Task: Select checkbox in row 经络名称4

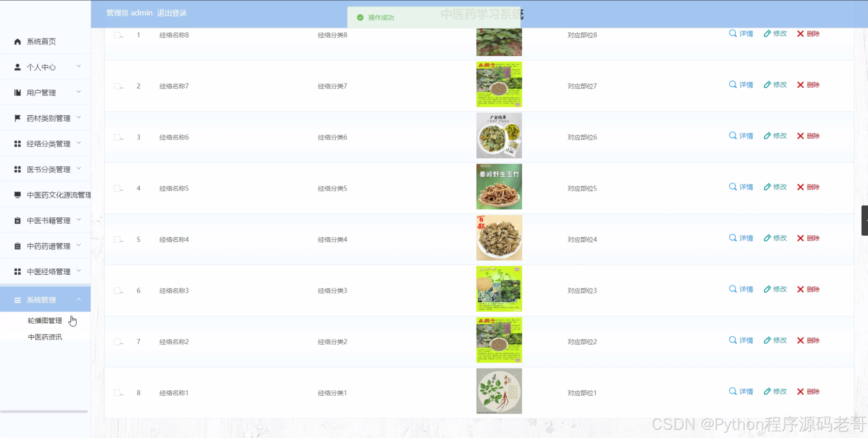Action: 117,239
